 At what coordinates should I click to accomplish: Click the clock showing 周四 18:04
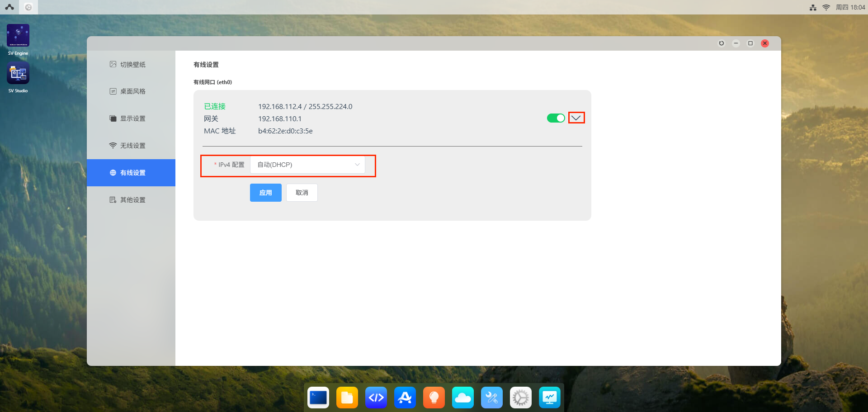(850, 7)
